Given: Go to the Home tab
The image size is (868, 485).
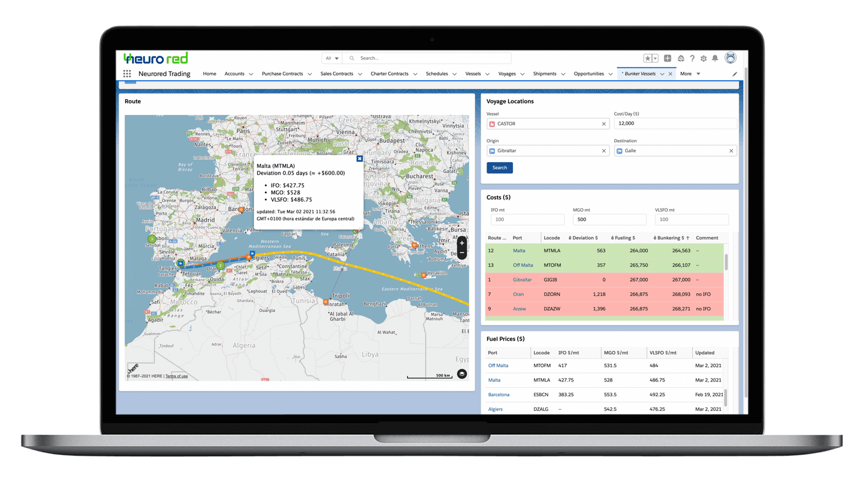Looking at the screenshot, I should [x=209, y=74].
